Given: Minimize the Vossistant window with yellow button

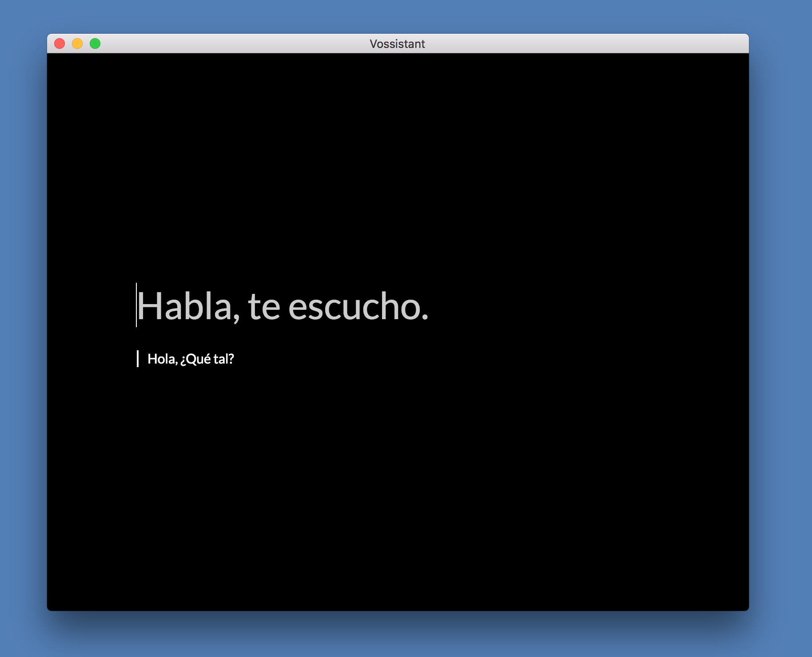Looking at the screenshot, I should (x=77, y=44).
